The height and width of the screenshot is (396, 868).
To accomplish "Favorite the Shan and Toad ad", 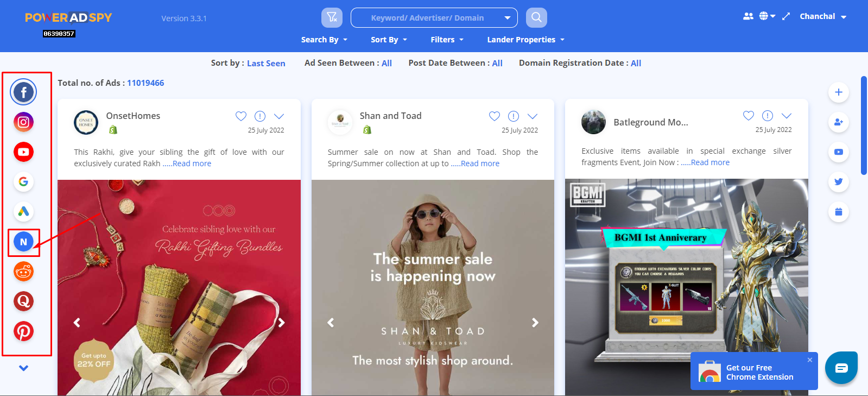I will click(x=495, y=116).
